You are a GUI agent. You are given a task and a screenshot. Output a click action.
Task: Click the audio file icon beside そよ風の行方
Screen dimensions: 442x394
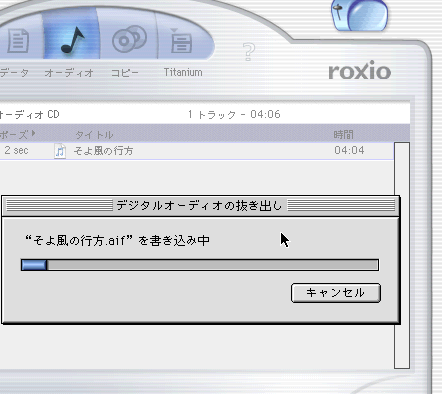60,151
